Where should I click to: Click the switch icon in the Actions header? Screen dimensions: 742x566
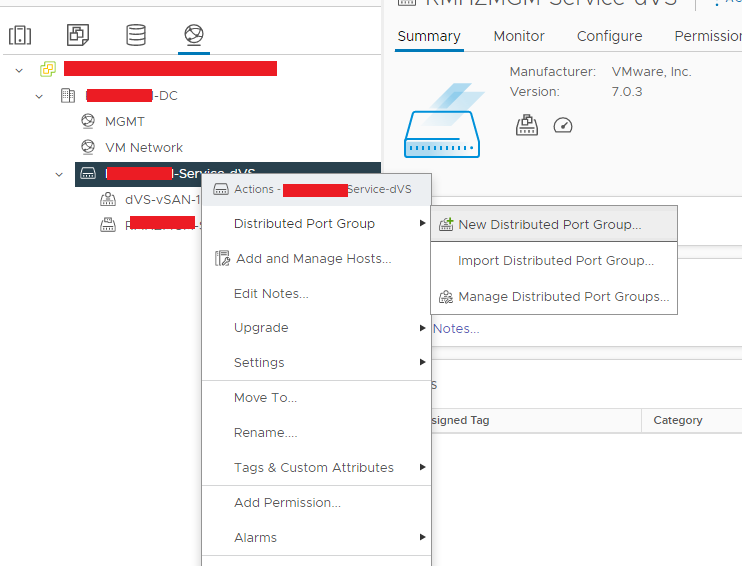click(x=221, y=189)
